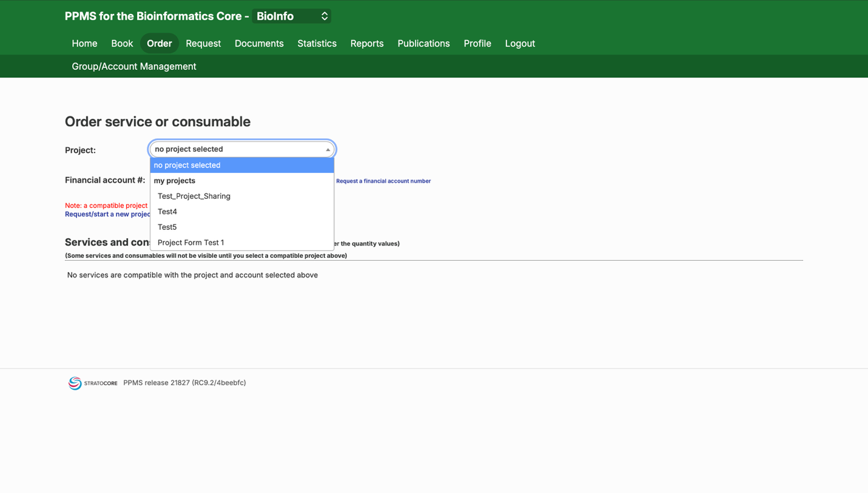Go to the Home menu
The width and height of the screenshot is (868, 493).
(84, 44)
